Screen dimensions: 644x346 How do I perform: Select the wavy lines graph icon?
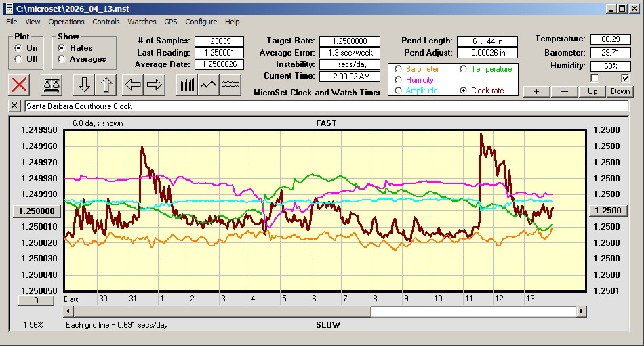[x=230, y=85]
